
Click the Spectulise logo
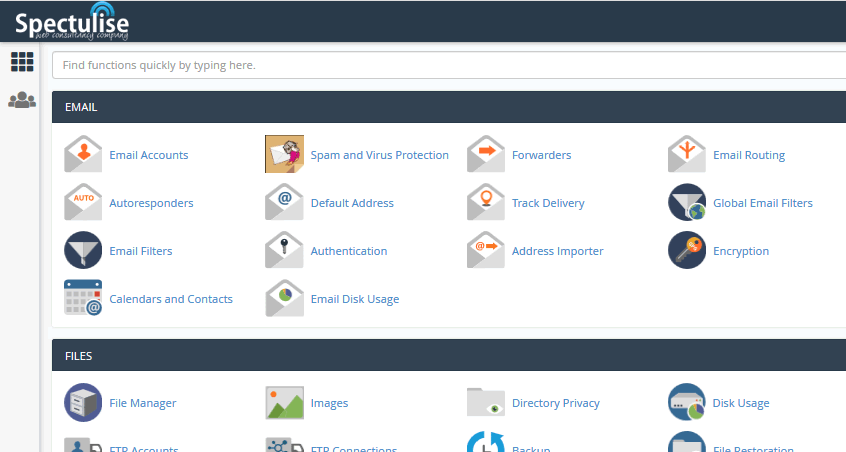(72, 22)
